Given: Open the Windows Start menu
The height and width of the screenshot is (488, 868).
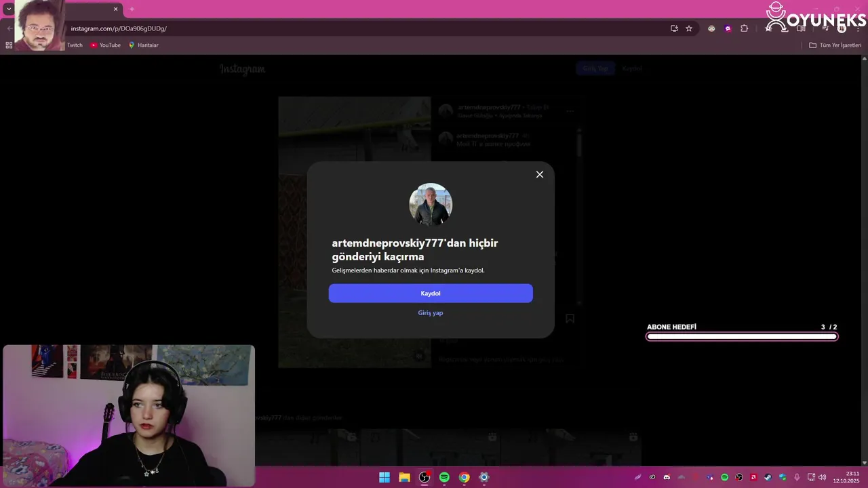Looking at the screenshot, I should click(384, 477).
